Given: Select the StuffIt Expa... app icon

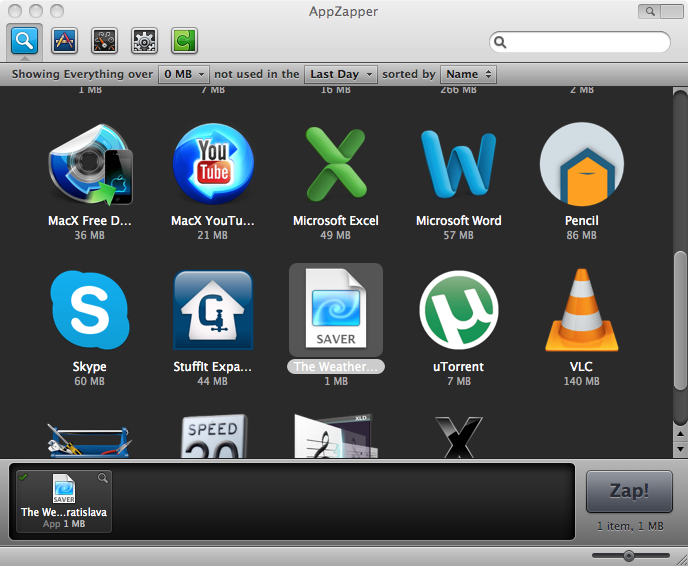Looking at the screenshot, I should point(213,310).
